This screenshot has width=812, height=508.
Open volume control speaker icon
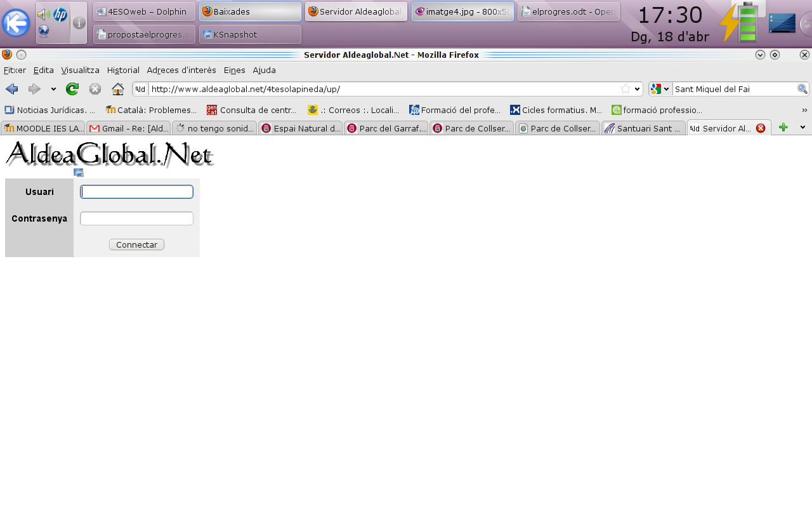[43, 15]
